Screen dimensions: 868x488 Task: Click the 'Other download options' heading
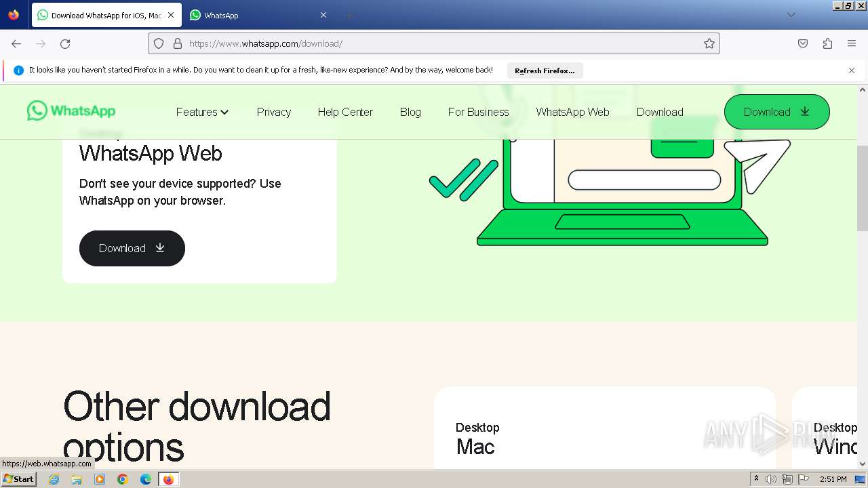(197, 426)
